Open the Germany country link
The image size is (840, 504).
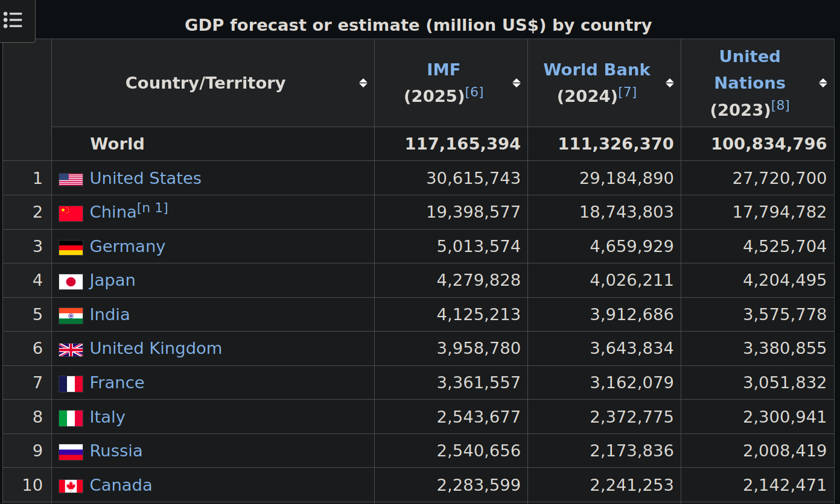pyautogui.click(x=127, y=247)
